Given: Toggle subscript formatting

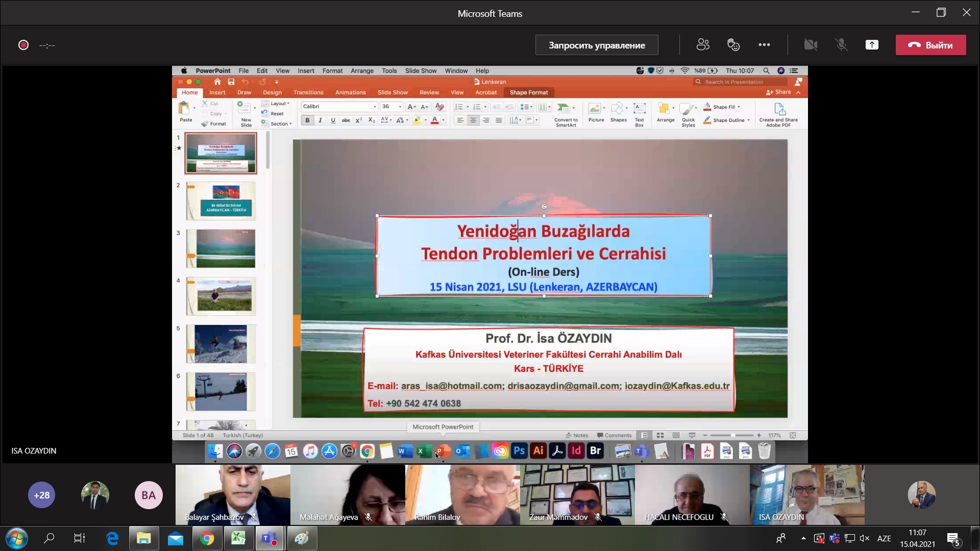Looking at the screenshot, I should [x=371, y=120].
